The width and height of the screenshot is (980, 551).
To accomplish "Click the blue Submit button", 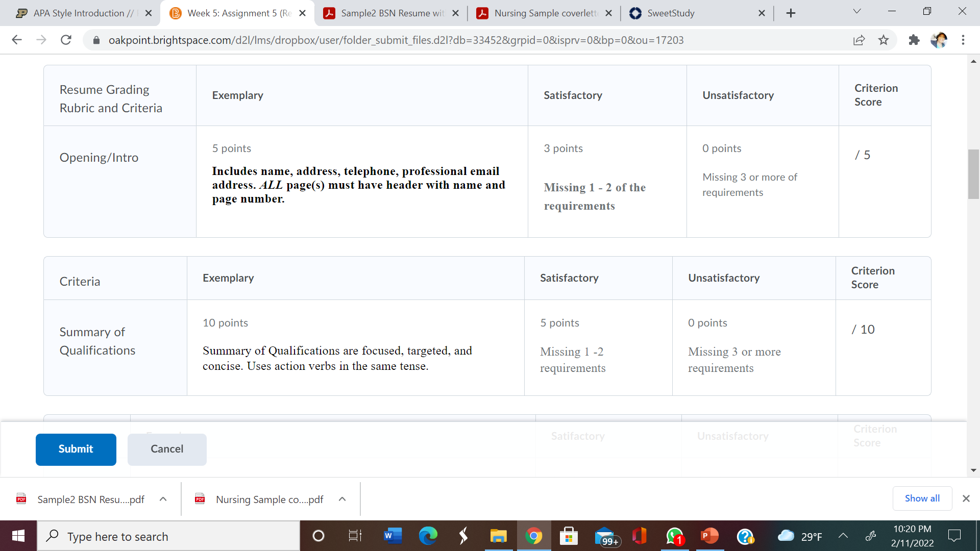I will click(76, 449).
